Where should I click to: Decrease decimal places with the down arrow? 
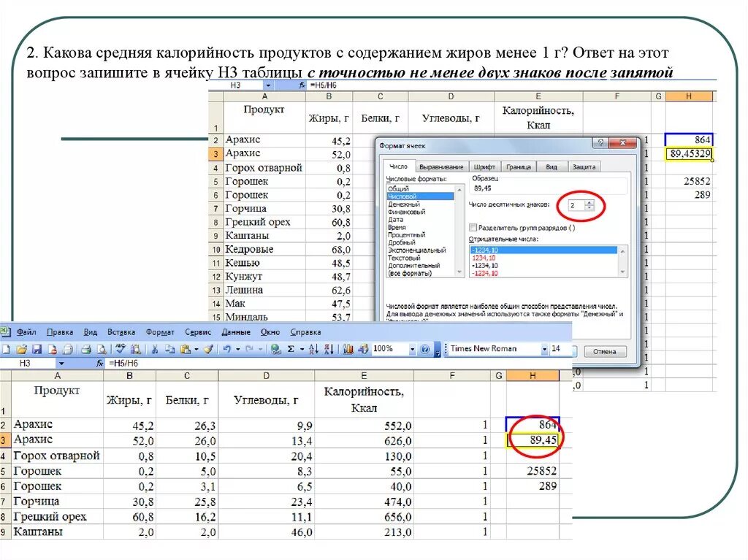coord(589,208)
